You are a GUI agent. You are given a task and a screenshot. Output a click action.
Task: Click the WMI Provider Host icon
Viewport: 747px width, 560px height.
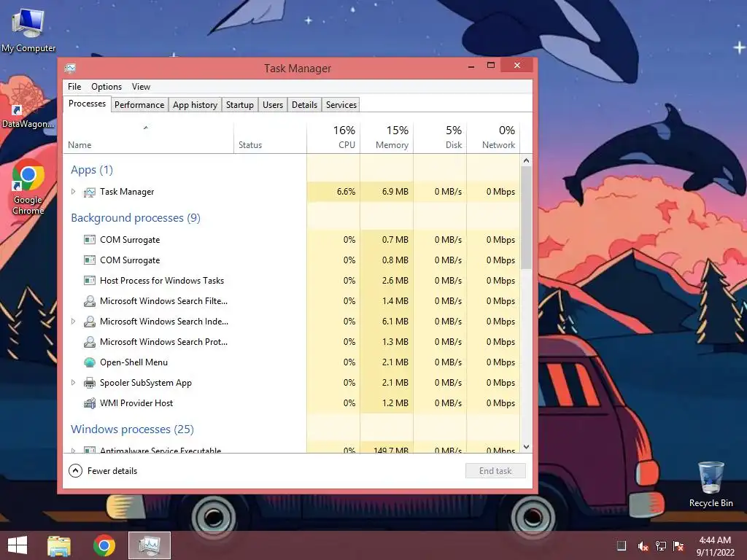coord(89,403)
